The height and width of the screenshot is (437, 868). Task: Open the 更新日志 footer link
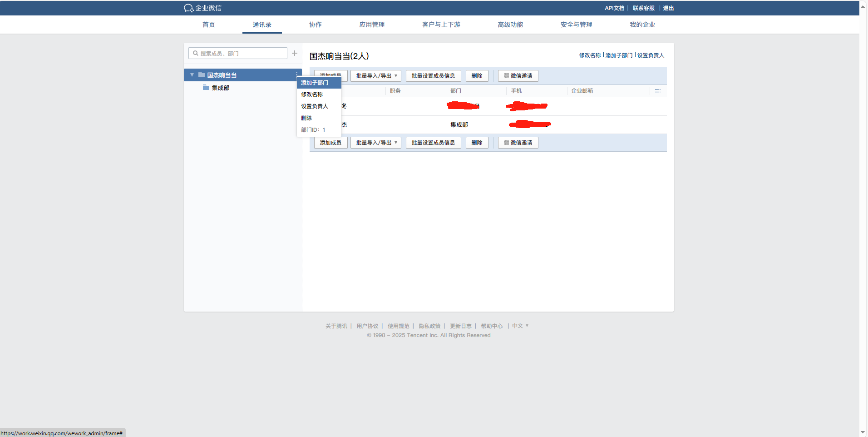coord(461,326)
